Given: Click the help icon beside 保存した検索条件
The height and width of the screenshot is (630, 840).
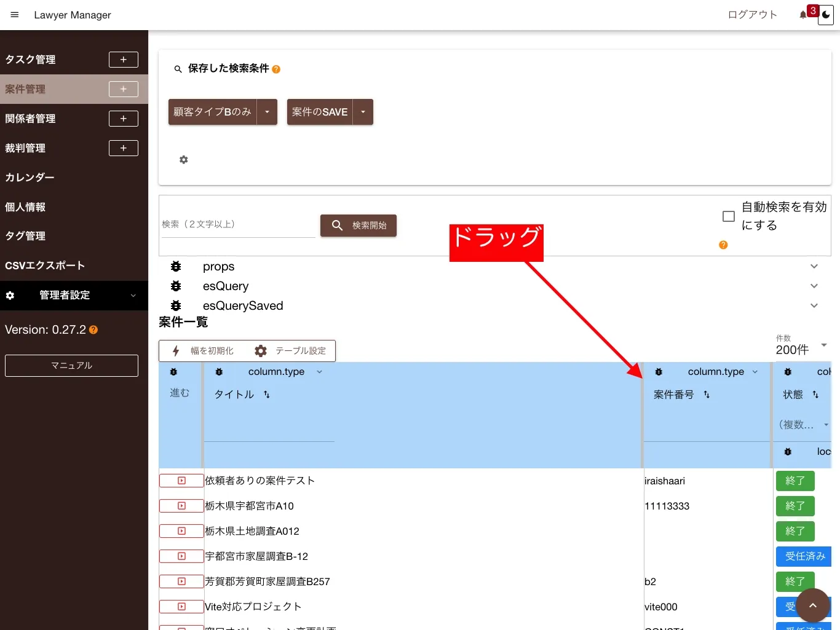Looking at the screenshot, I should pyautogui.click(x=276, y=69).
